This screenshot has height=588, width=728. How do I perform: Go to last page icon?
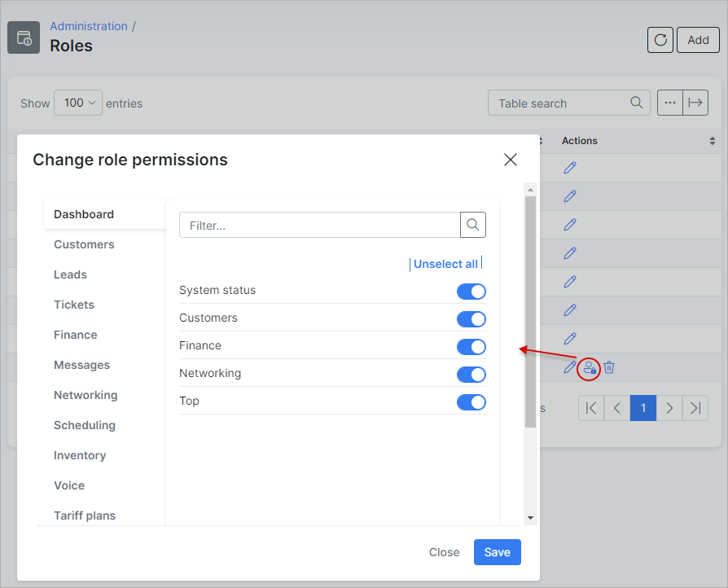(x=695, y=408)
